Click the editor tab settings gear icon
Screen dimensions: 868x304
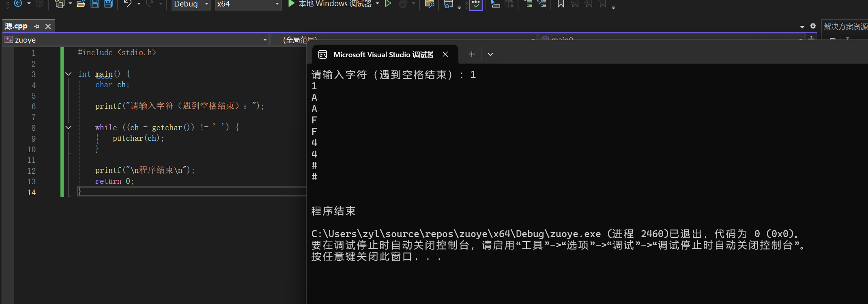813,26
